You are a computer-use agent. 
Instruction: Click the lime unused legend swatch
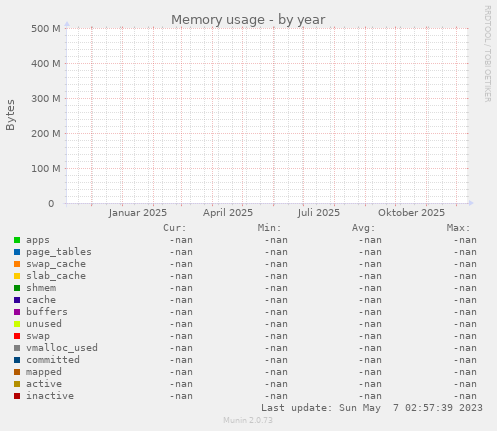pyautogui.click(x=17, y=324)
